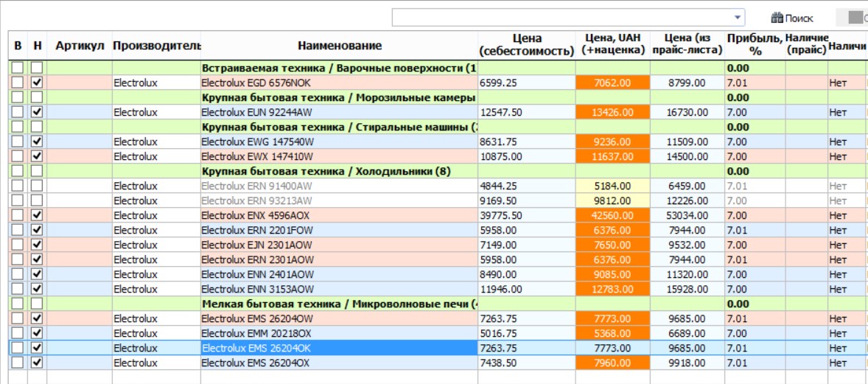Select category row Мелкая бытовая техника / Микроволновые печи

[339, 304]
